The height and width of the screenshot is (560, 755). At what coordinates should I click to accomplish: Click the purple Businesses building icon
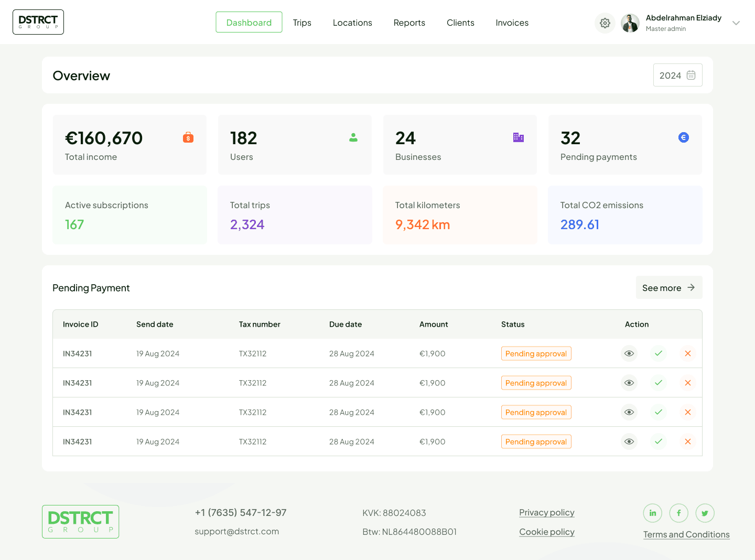519,137
